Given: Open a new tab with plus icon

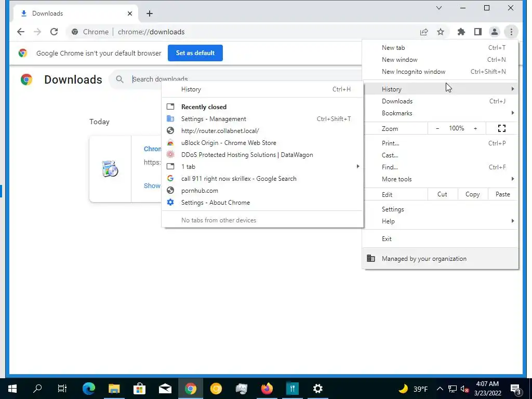Looking at the screenshot, I should pos(150,14).
